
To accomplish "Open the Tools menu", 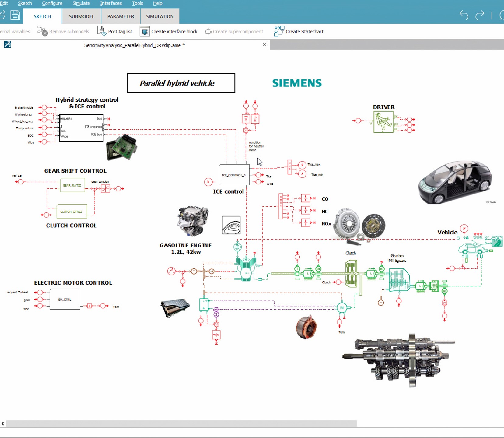I will click(x=137, y=3).
